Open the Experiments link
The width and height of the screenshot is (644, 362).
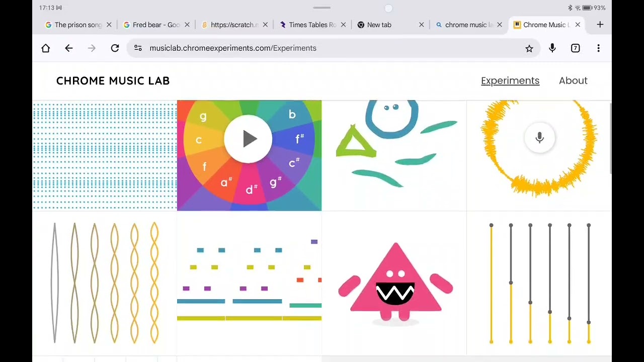pos(510,80)
